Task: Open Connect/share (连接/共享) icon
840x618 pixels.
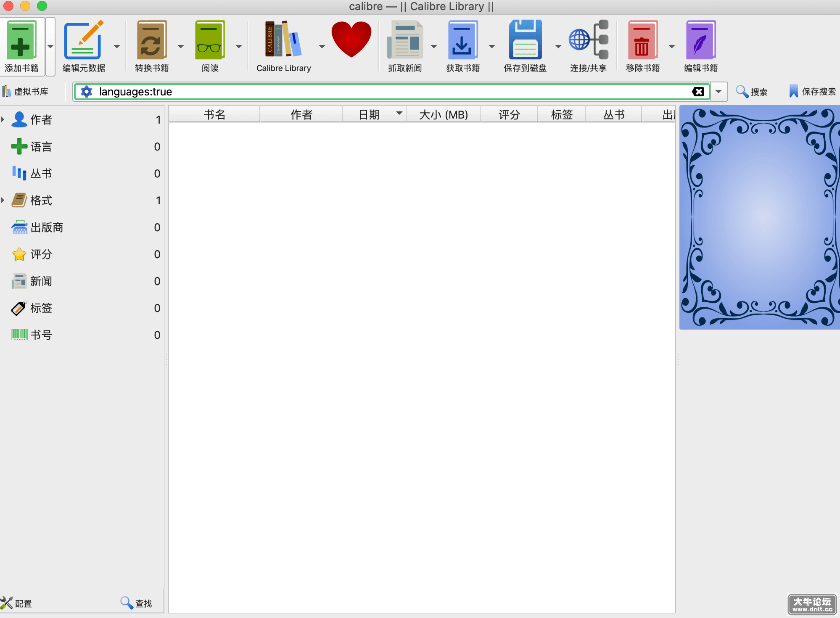Action: click(x=588, y=40)
